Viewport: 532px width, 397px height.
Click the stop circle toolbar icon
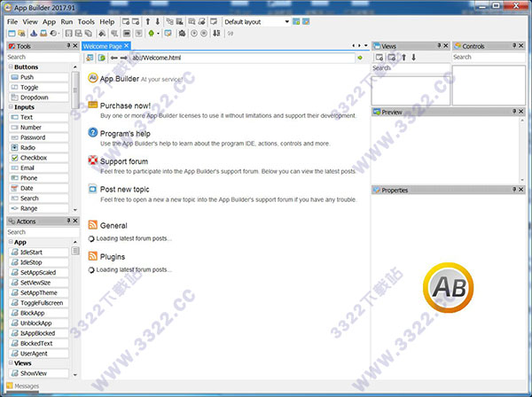[x=204, y=33]
